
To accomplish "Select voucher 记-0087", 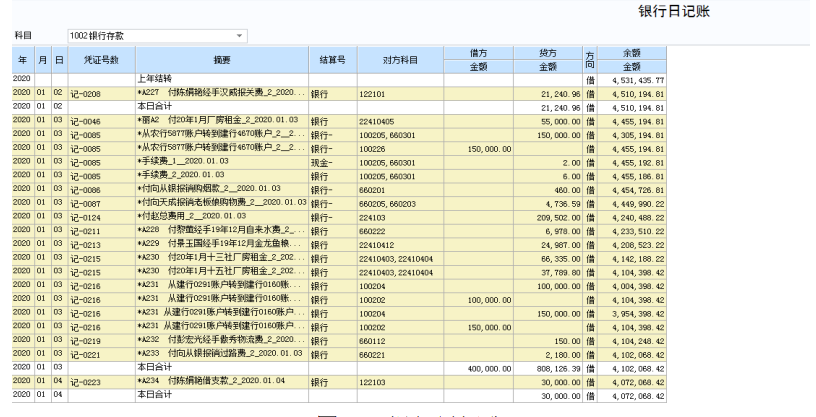I will pyautogui.click(x=101, y=204).
